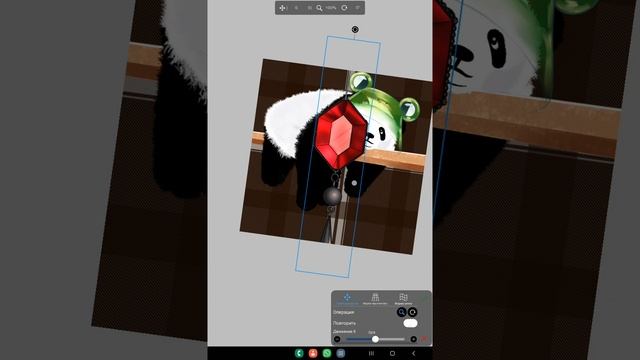Tap the Android back button
640x360 pixels.
point(413,353)
